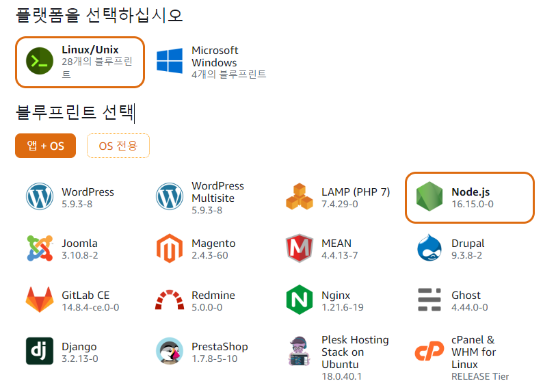
Task: Click the RELEASE Tier text
Action: pos(480,376)
